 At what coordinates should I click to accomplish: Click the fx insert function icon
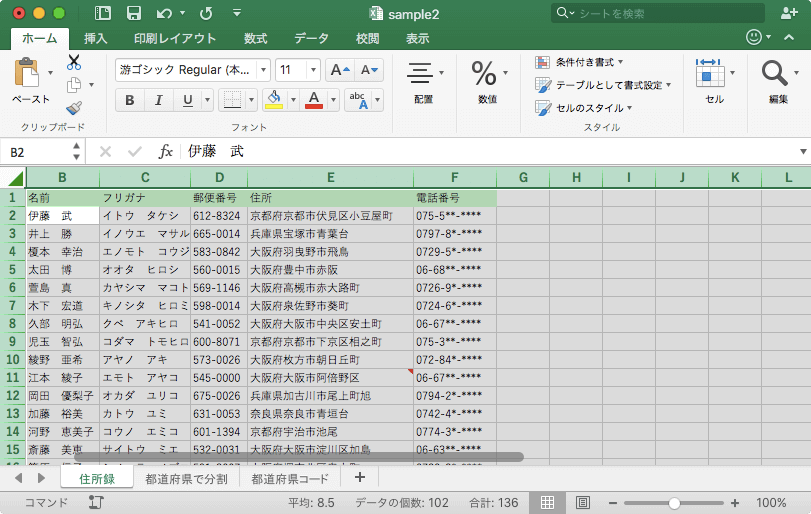click(165, 152)
